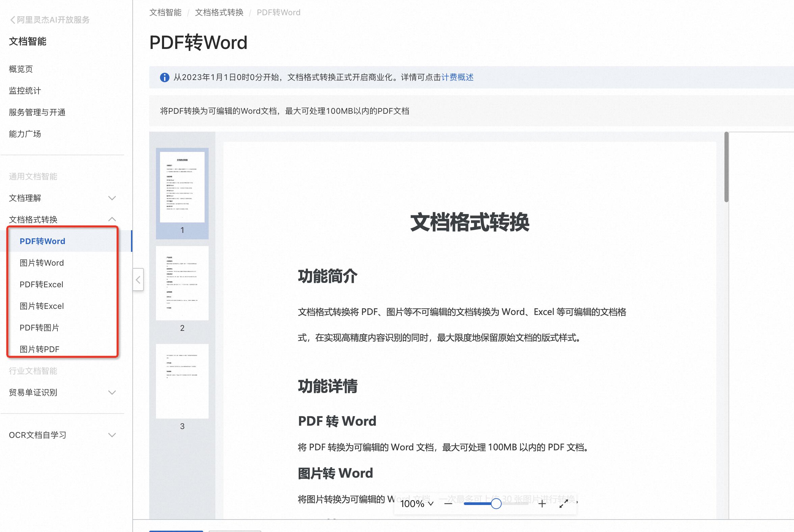The image size is (794, 532).
Task: Click the 文档智能 breadcrumb
Action: [x=165, y=12]
